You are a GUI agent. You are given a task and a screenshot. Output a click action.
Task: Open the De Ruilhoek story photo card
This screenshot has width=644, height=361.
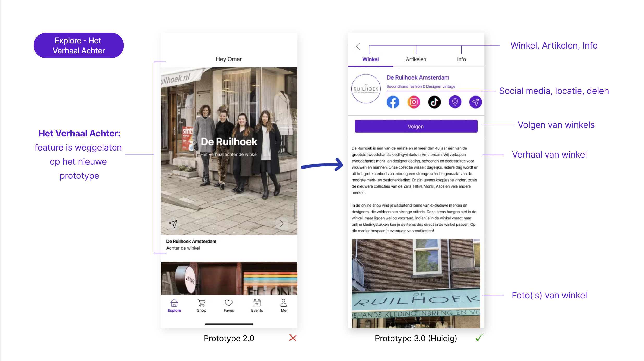(x=229, y=151)
